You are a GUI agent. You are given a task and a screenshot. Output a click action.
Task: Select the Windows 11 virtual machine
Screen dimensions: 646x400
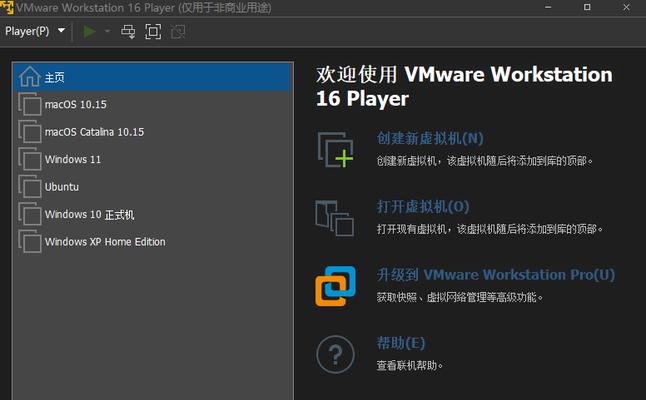click(153, 159)
